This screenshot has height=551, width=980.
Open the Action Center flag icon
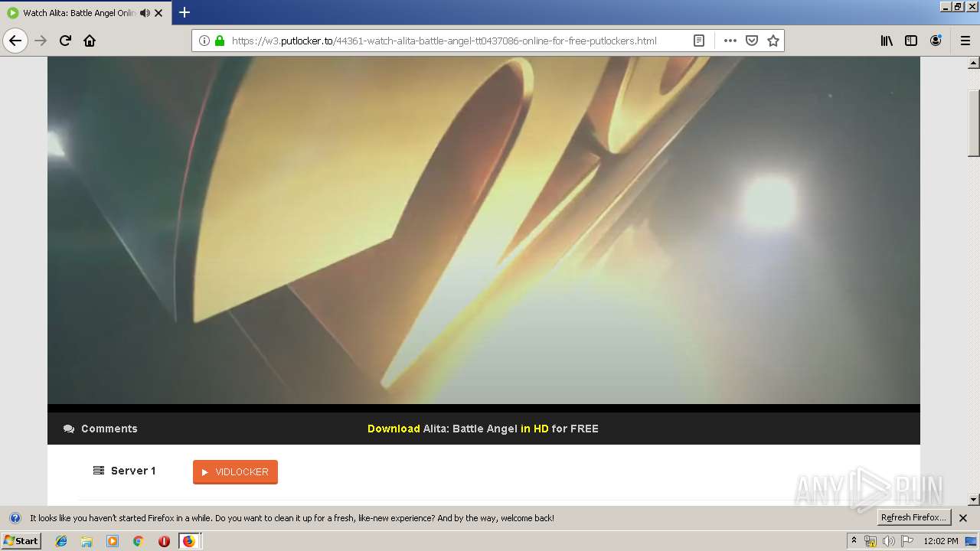(907, 541)
